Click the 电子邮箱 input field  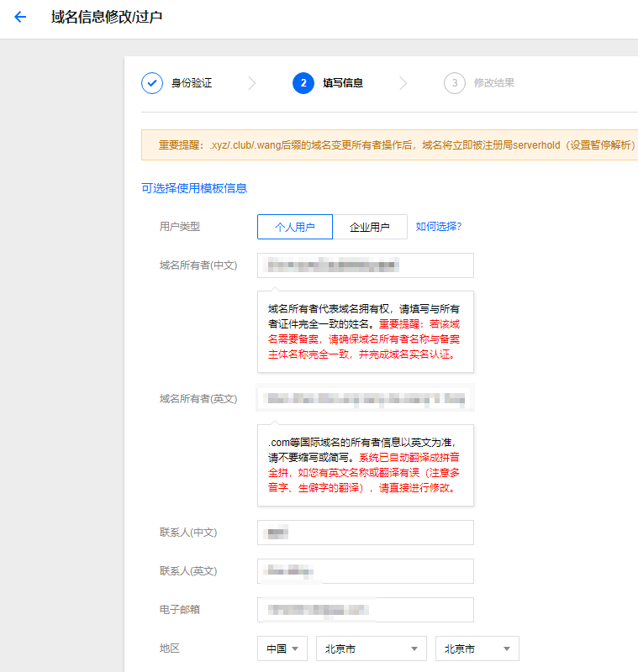pos(366,610)
